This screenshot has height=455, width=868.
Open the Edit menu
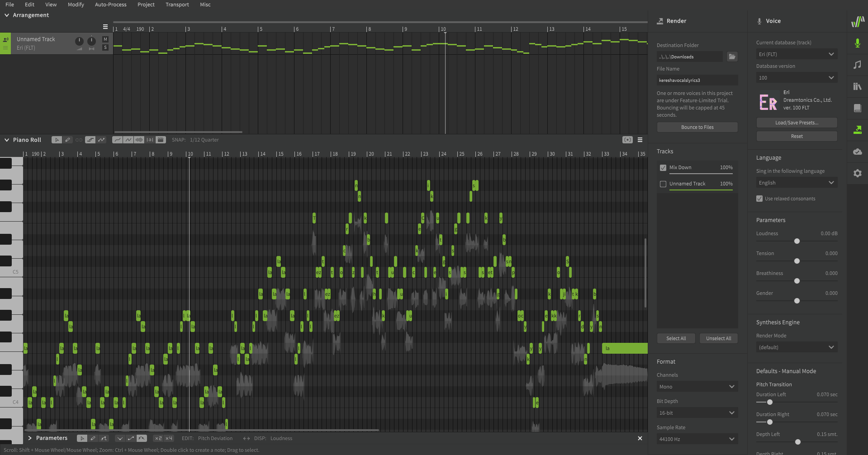click(x=29, y=5)
